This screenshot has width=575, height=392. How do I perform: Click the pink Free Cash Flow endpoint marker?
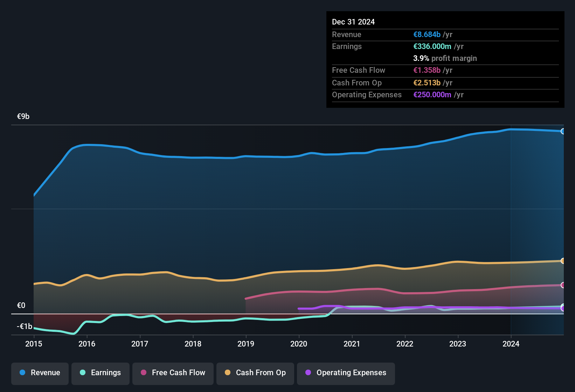[563, 285]
